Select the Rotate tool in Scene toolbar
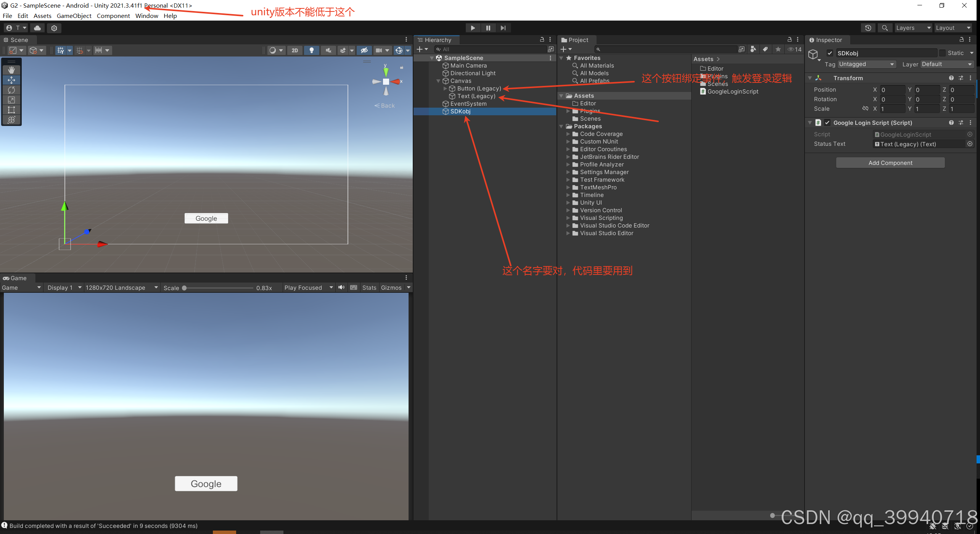This screenshot has height=534, width=980. point(11,90)
